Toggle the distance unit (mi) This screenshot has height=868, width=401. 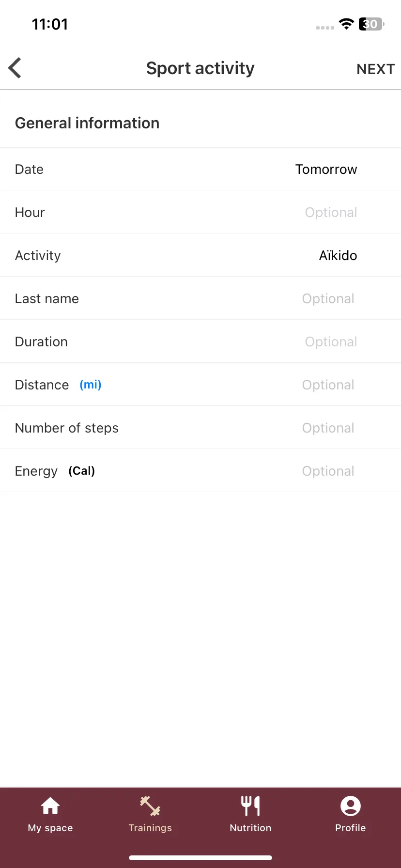pos(91,385)
